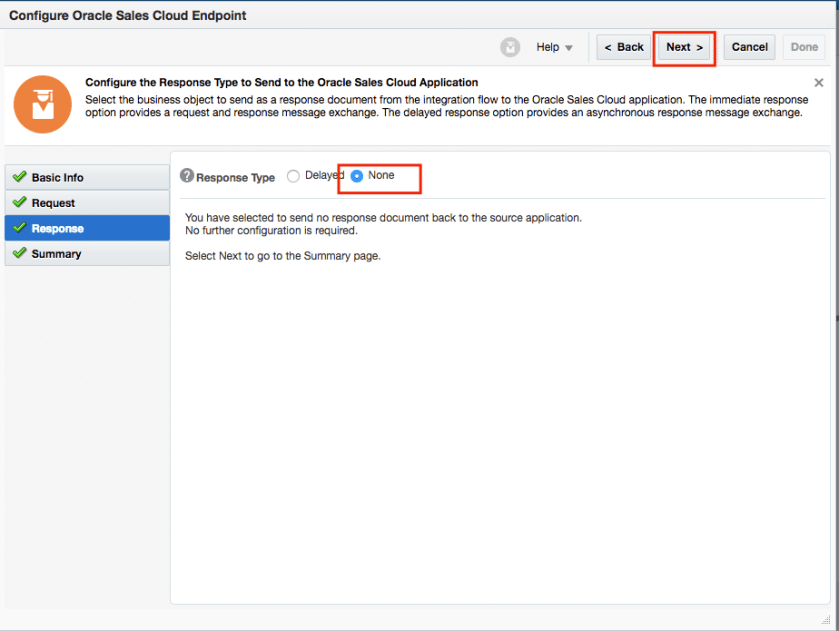Image resolution: width=839 pixels, height=631 pixels.
Task: Expand the Help dropdown arrow
Action: 569,48
